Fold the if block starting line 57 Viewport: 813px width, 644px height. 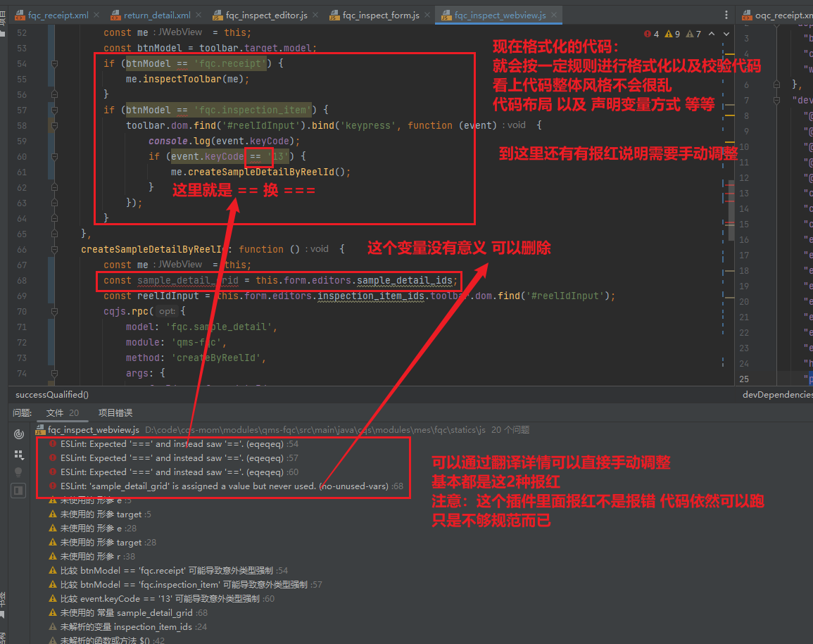pyautogui.click(x=54, y=110)
